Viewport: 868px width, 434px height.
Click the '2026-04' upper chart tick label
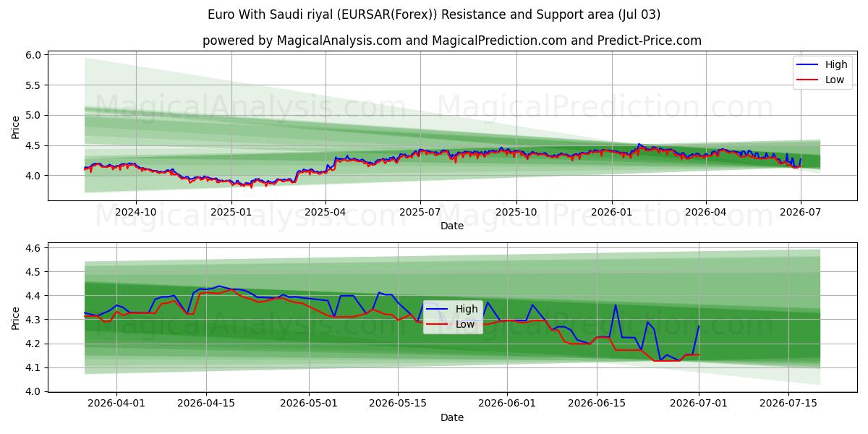click(x=705, y=212)
